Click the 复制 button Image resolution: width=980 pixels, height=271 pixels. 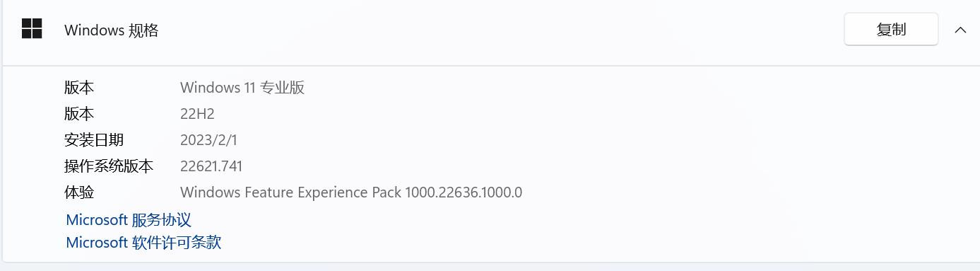(891, 29)
